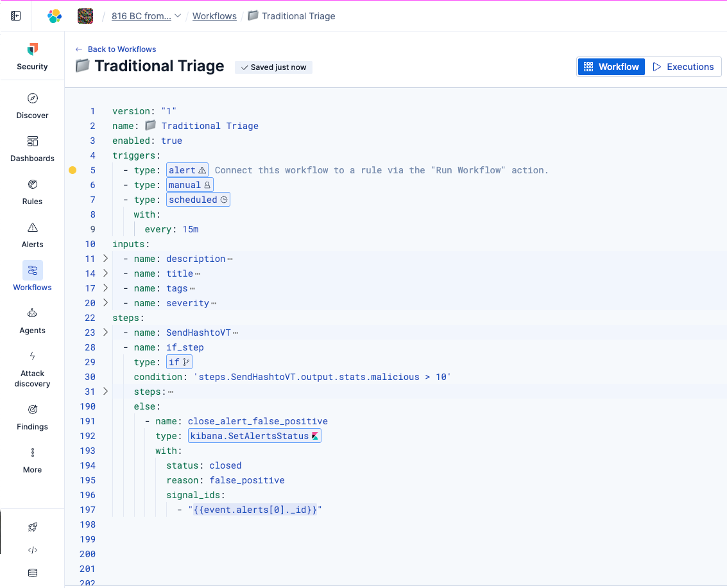Expand the SendHashtoVT step on line 23
The image size is (727, 588).
pos(106,333)
